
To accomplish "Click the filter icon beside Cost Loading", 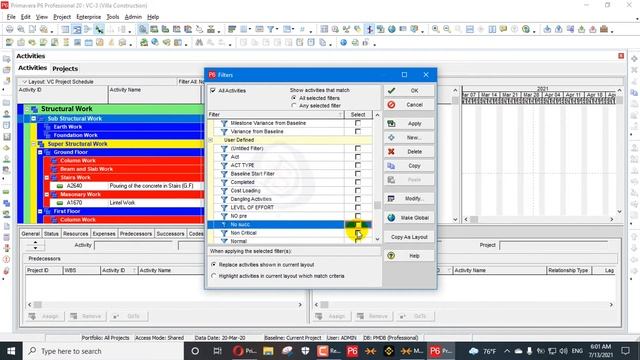I will click(x=224, y=191).
